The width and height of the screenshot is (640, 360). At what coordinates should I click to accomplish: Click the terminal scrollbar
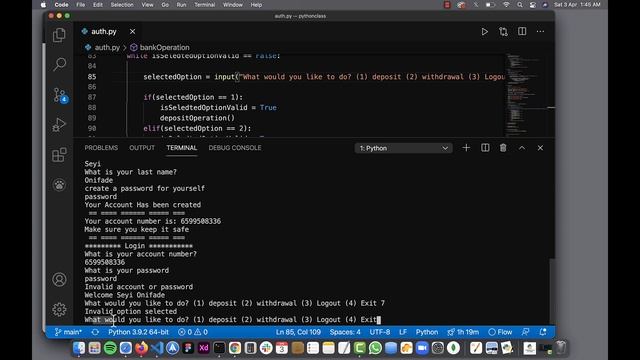(552, 291)
